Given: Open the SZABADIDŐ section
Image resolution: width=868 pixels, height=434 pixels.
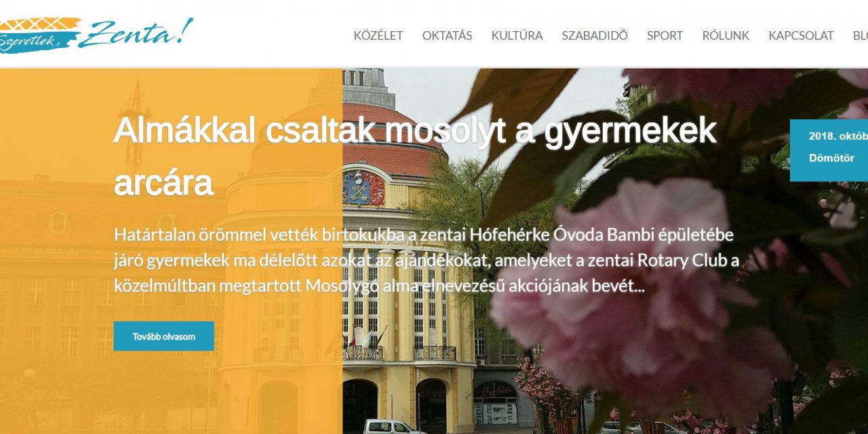Looking at the screenshot, I should (x=594, y=35).
